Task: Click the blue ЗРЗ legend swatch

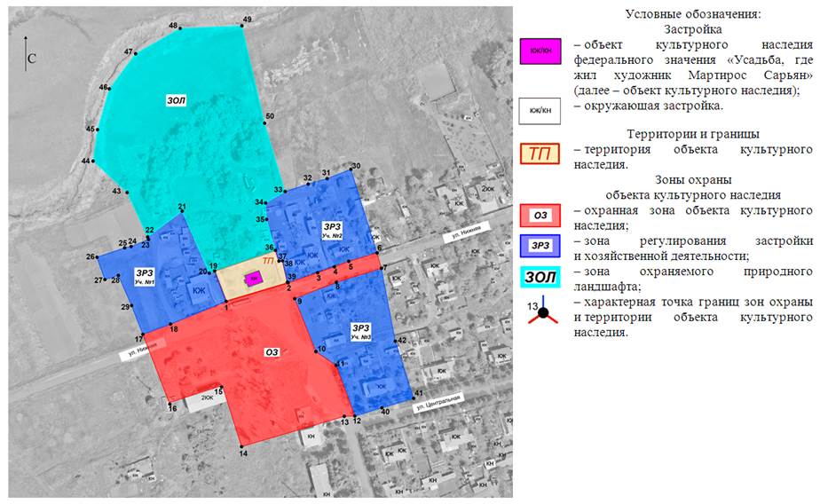Action: click(x=540, y=246)
